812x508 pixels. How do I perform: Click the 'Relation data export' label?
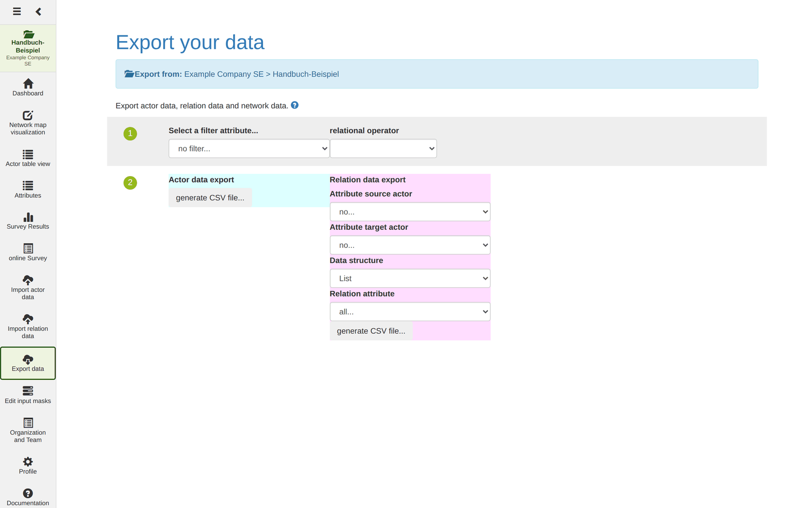(x=368, y=180)
